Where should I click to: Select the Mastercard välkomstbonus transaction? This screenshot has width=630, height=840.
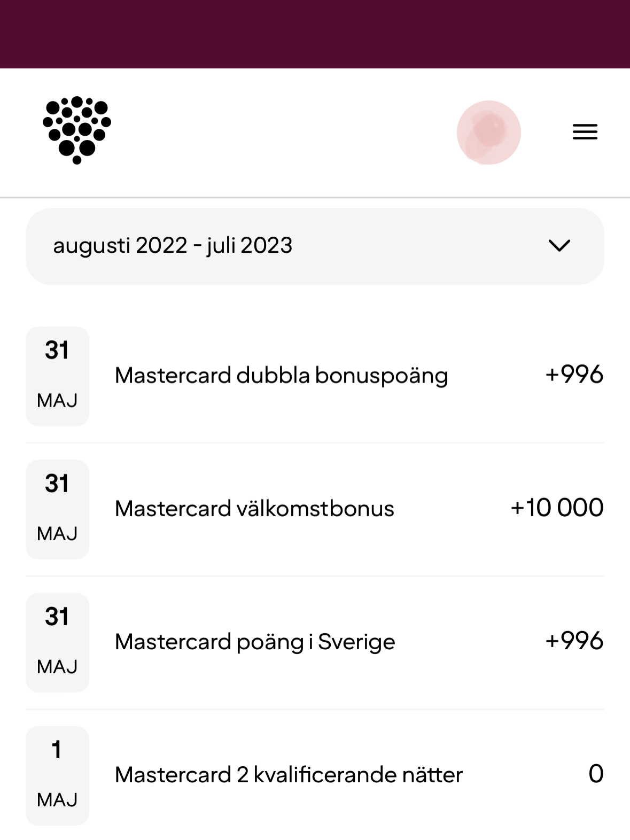point(254,509)
